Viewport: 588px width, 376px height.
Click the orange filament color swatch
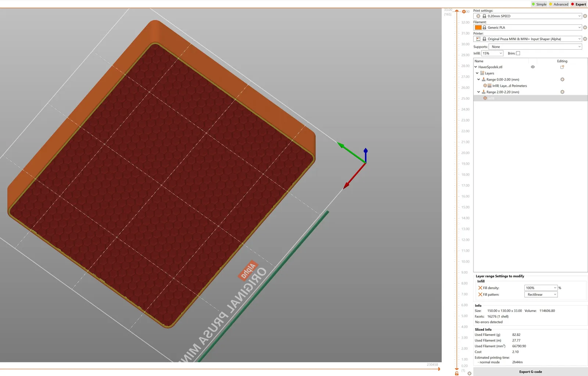(478, 28)
